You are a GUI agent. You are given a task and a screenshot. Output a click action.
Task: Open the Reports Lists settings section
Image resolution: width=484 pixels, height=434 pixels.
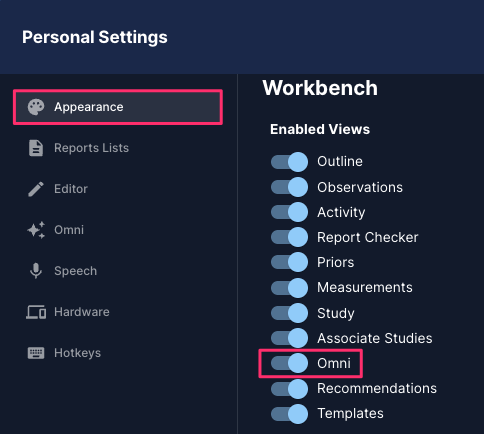pyautogui.click(x=118, y=148)
